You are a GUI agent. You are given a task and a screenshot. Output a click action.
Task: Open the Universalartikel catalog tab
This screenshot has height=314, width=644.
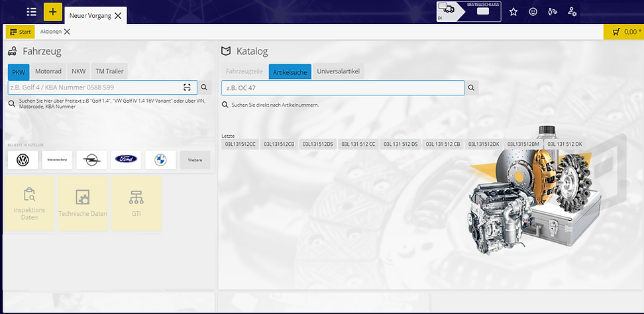click(338, 72)
